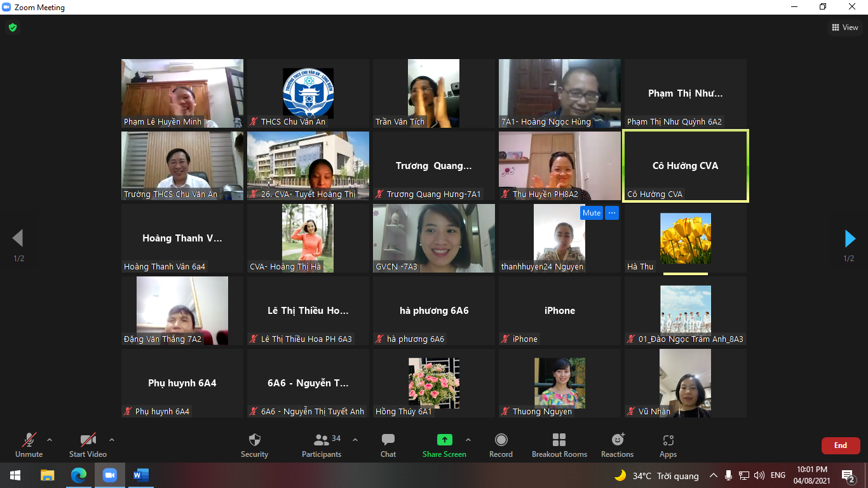
Task: Start sharing with green Share Screen
Action: pyautogui.click(x=444, y=445)
